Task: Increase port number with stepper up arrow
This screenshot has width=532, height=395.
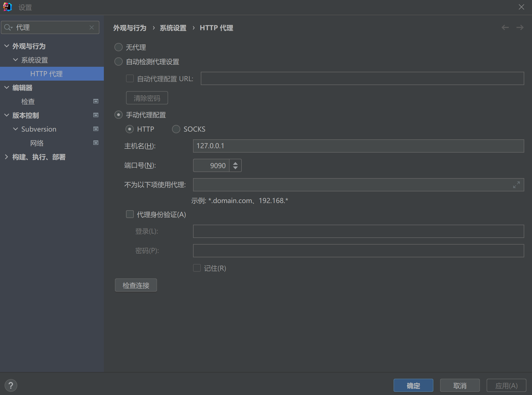Action: (235, 163)
